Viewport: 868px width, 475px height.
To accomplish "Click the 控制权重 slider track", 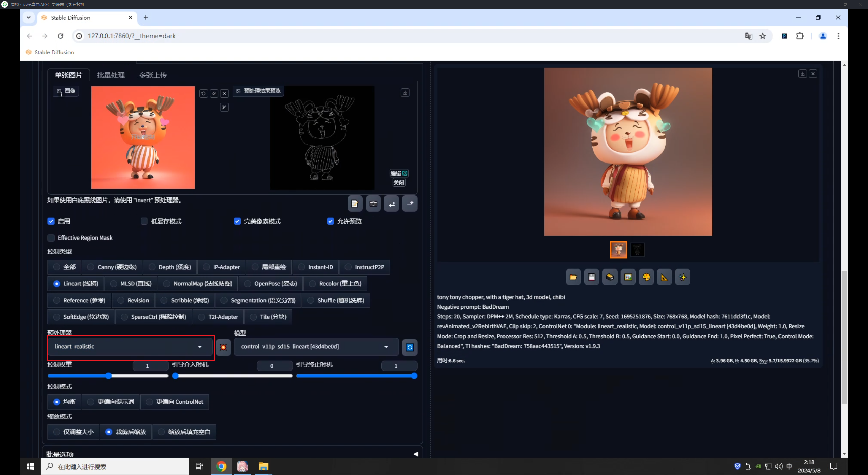I will coord(108,376).
